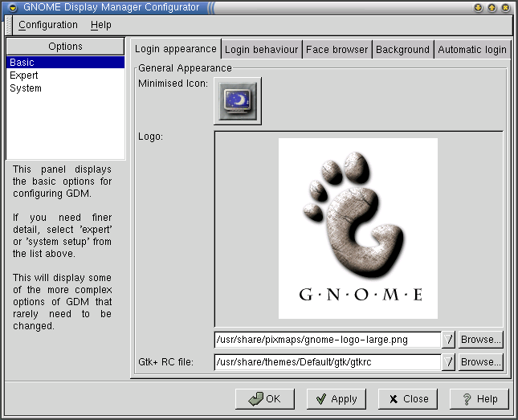Click the 'General Appearance' frame title

185,68
